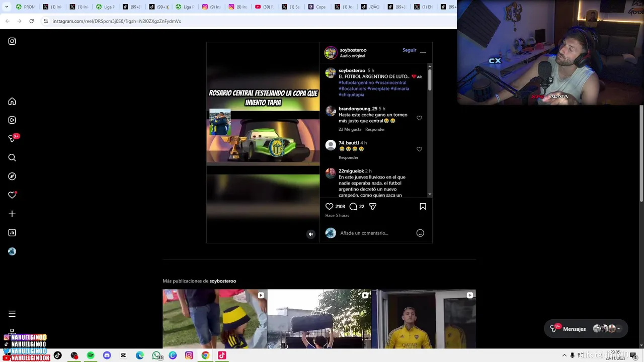The image size is (644, 362).
Task: Click Responder under 74_bauti.i's comment
Action: 348,157
